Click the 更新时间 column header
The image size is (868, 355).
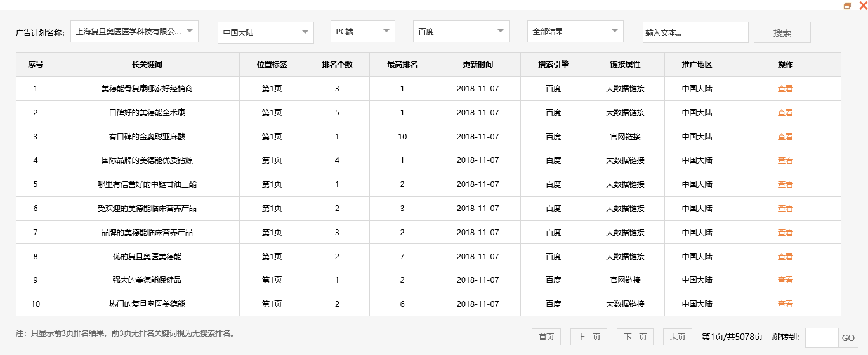point(478,65)
